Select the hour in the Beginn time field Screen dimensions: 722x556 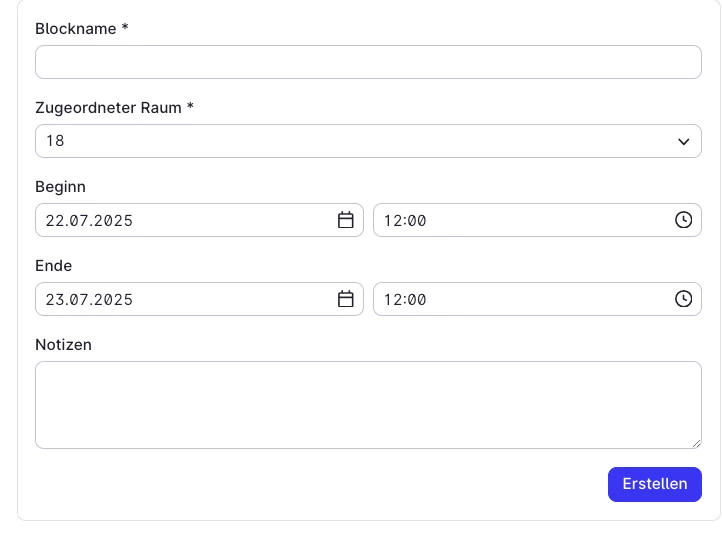(x=393, y=221)
